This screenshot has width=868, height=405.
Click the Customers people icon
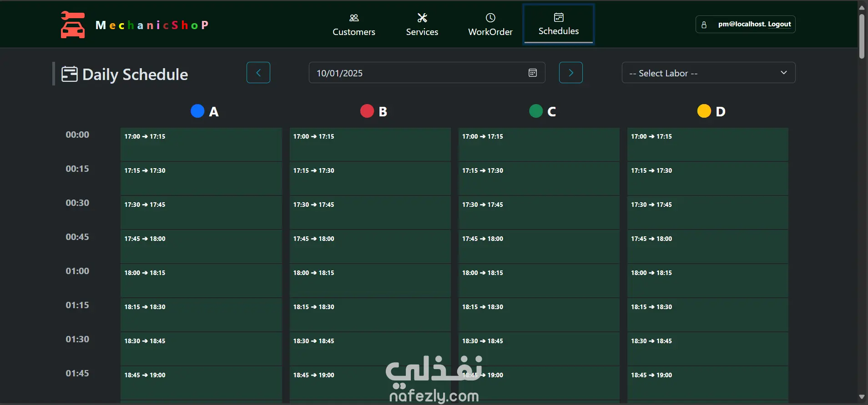click(x=354, y=18)
